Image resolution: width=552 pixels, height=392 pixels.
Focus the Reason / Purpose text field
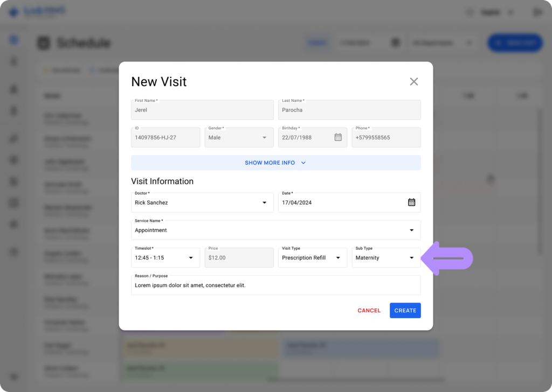tap(275, 285)
